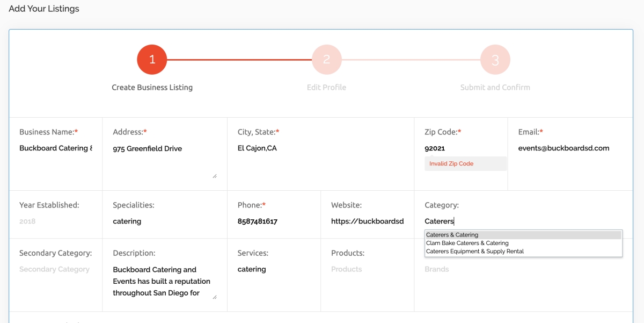Click the Services field
644x323 pixels.
point(274,269)
